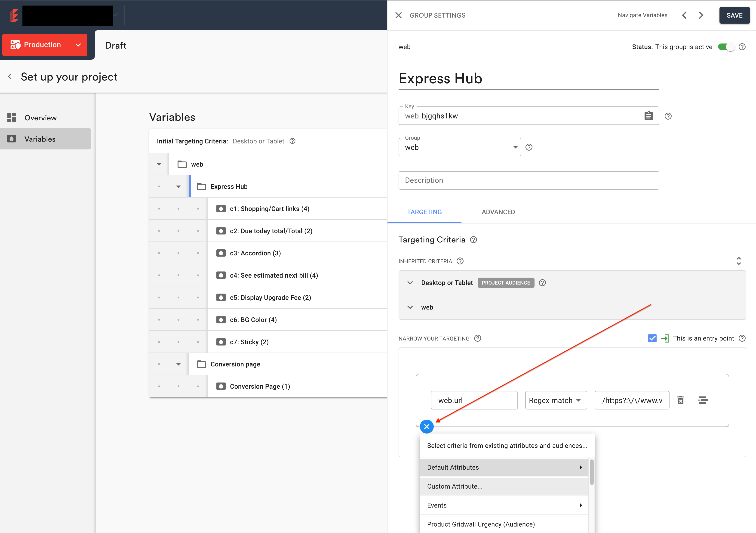Screen dimensions: 756x533
Task: Open help icon next to Narrow Your Targeting
Action: pos(477,338)
